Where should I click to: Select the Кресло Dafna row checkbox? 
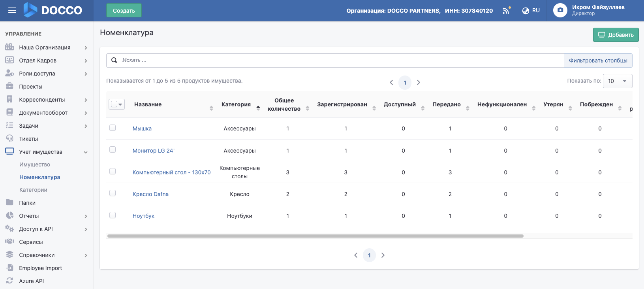[113, 193]
